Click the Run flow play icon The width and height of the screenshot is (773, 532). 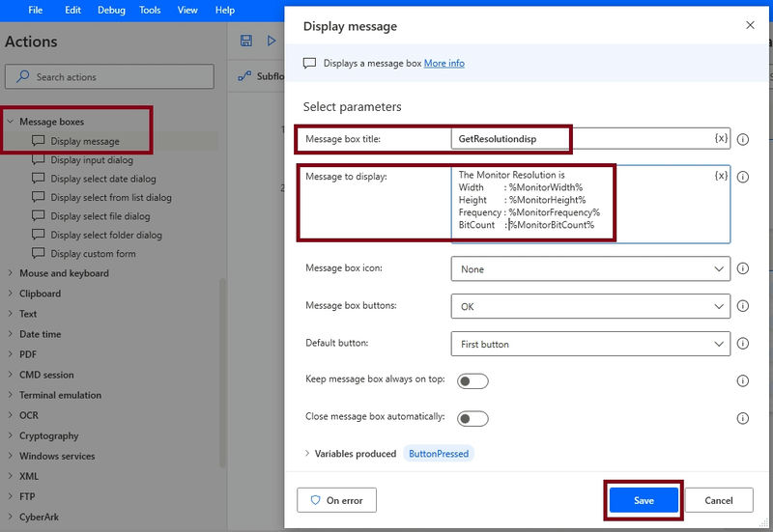click(x=272, y=41)
